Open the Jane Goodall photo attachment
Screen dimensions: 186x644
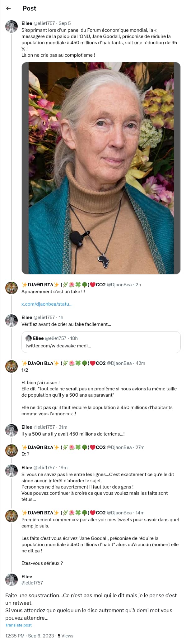101,167
